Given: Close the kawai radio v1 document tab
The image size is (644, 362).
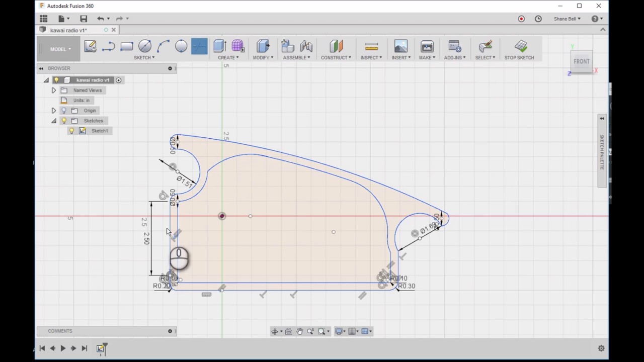Looking at the screenshot, I should pos(114,30).
